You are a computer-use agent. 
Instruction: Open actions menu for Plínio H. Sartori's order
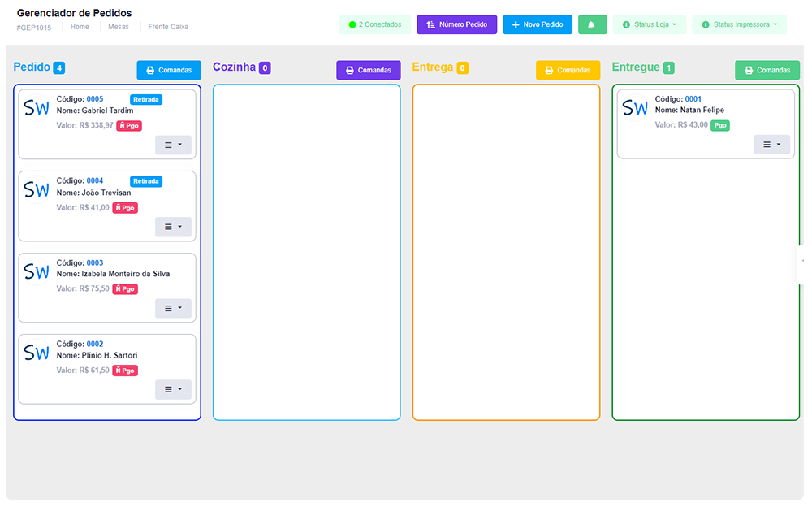(x=173, y=390)
